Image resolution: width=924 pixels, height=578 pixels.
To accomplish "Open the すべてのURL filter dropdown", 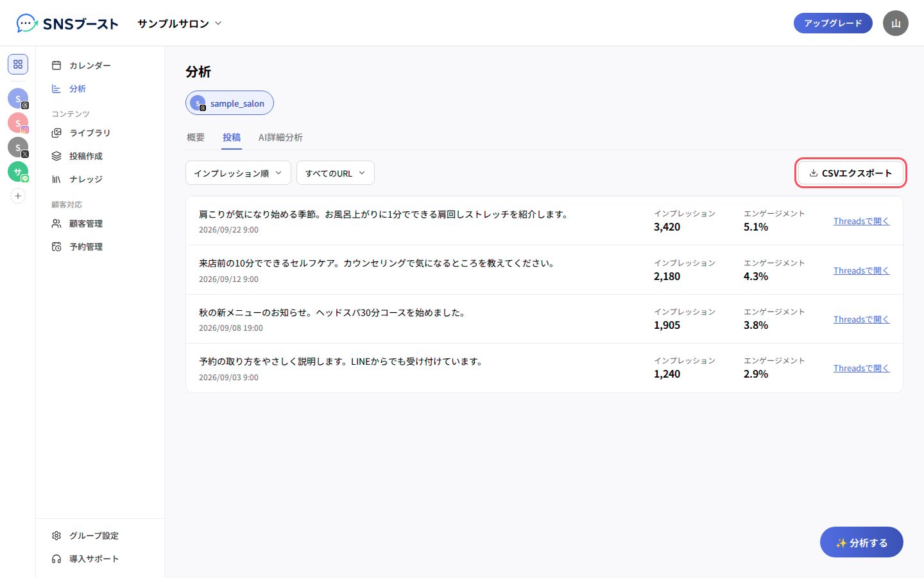I will 336,173.
